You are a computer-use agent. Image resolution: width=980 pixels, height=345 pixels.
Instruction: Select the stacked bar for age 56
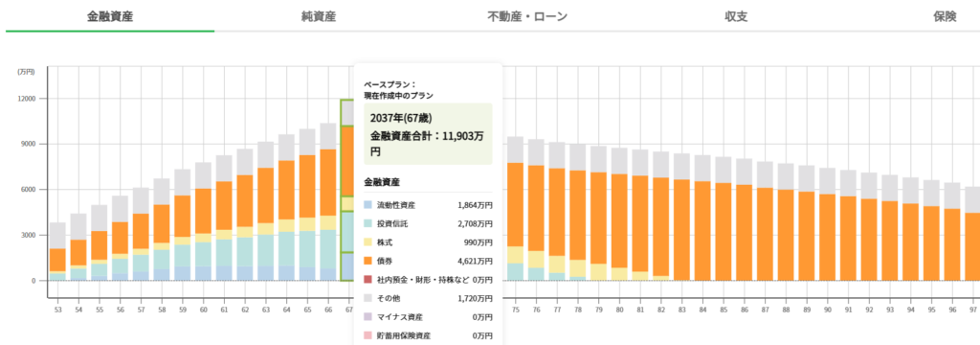tap(120, 238)
